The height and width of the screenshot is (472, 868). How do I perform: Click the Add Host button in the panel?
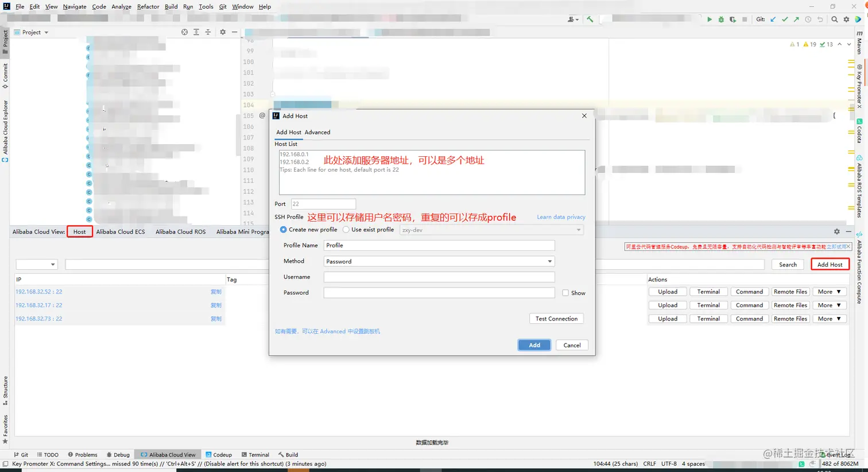pyautogui.click(x=830, y=264)
